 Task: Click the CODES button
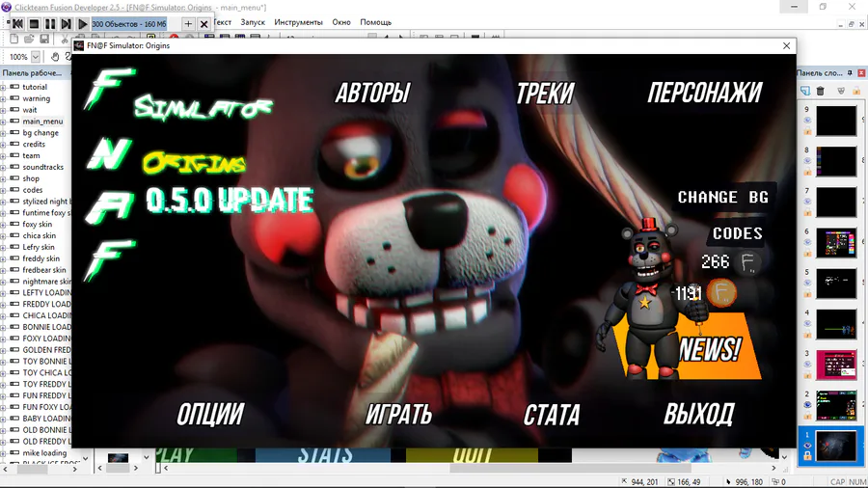pyautogui.click(x=738, y=233)
